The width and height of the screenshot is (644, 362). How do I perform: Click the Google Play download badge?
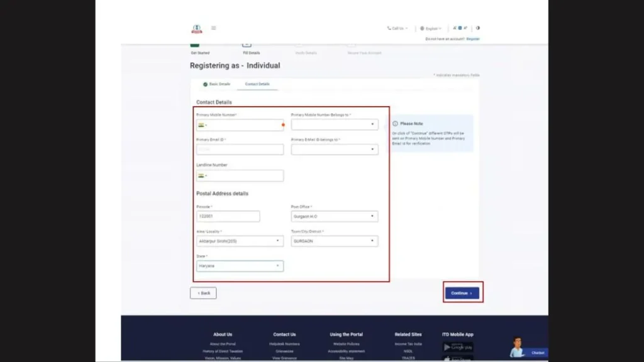coord(457,346)
